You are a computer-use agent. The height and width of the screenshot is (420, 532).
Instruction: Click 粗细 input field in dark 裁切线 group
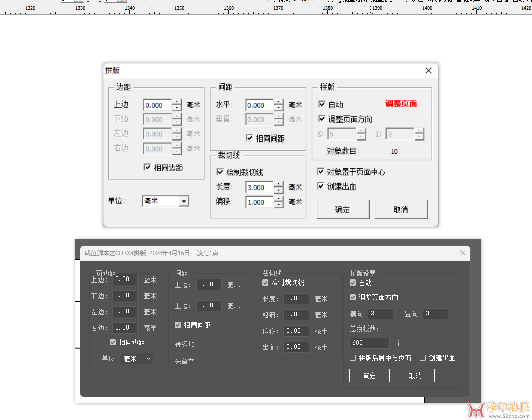click(296, 314)
